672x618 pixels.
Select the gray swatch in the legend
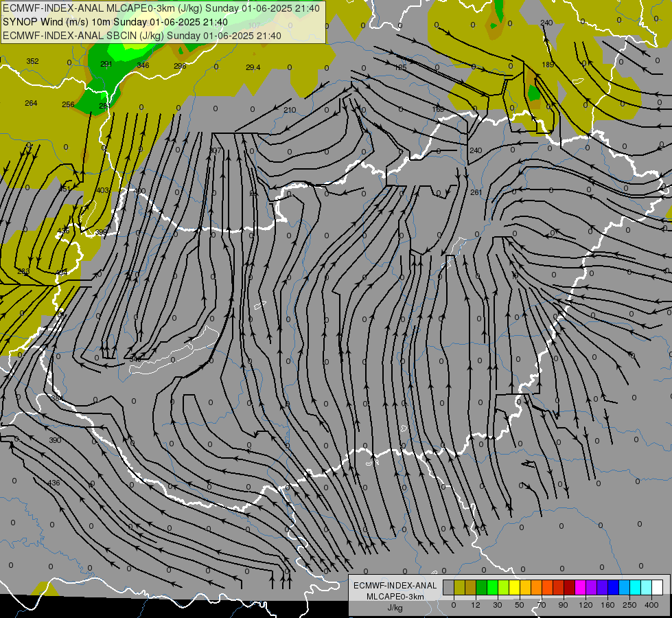[448, 587]
